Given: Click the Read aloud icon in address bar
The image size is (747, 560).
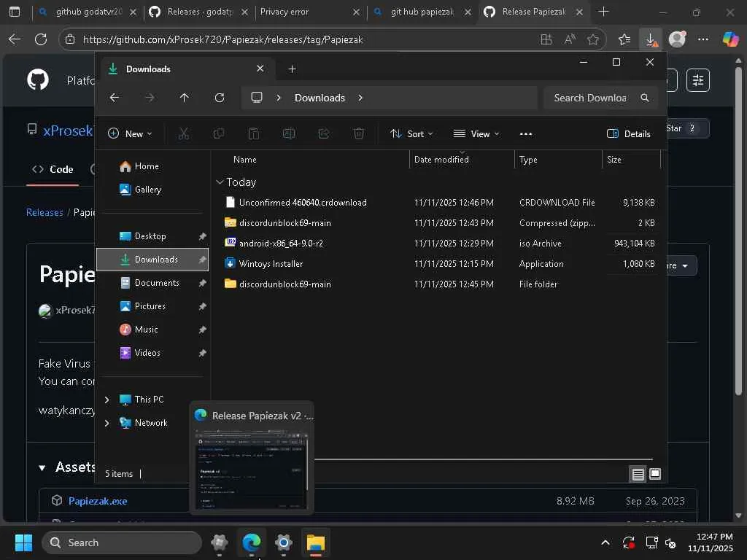Looking at the screenshot, I should tap(570, 39).
